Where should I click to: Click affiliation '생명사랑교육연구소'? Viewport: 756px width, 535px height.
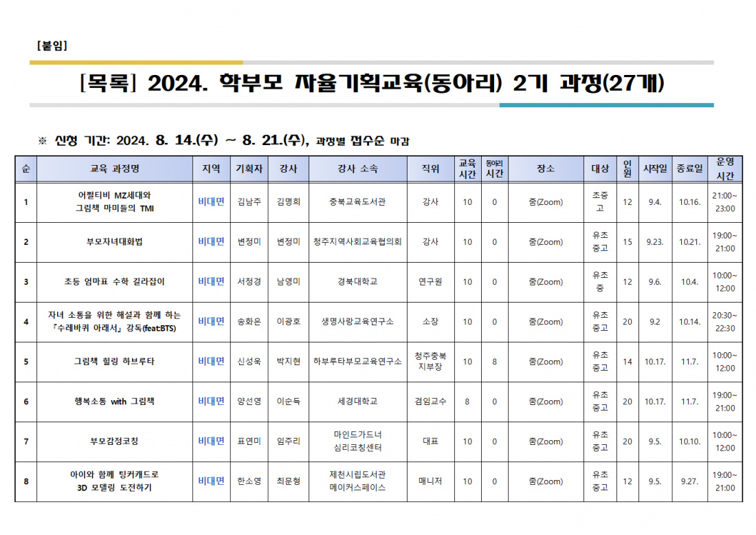(358, 322)
